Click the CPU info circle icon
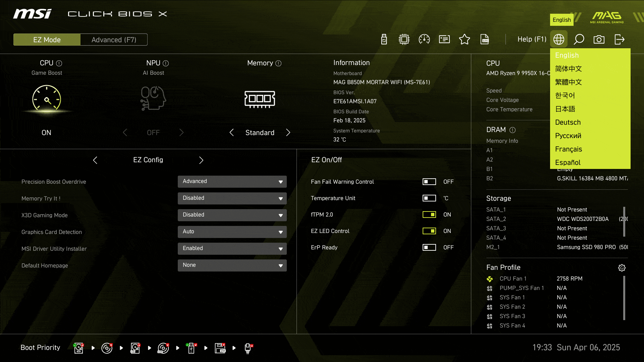 pyautogui.click(x=59, y=63)
